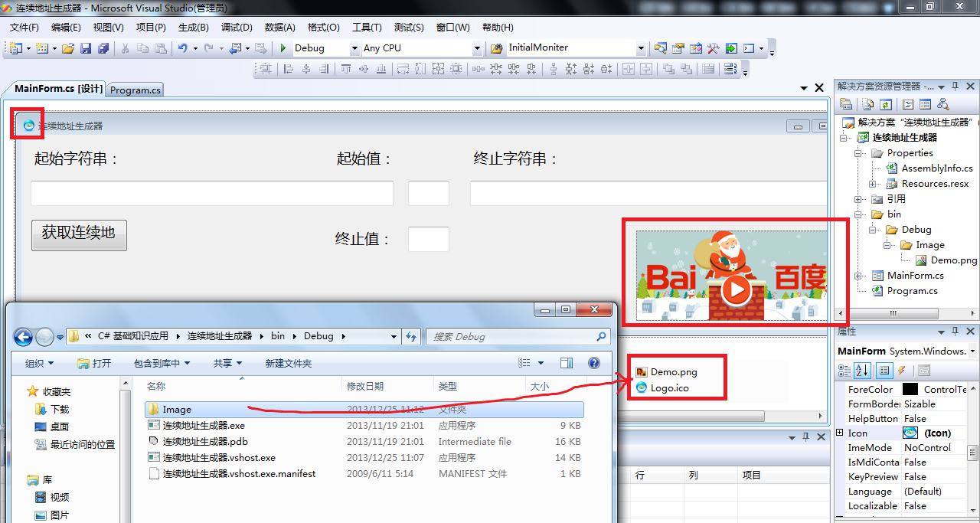Click the Paste toolbar icon
This screenshot has height=523, width=980.
[x=160, y=48]
